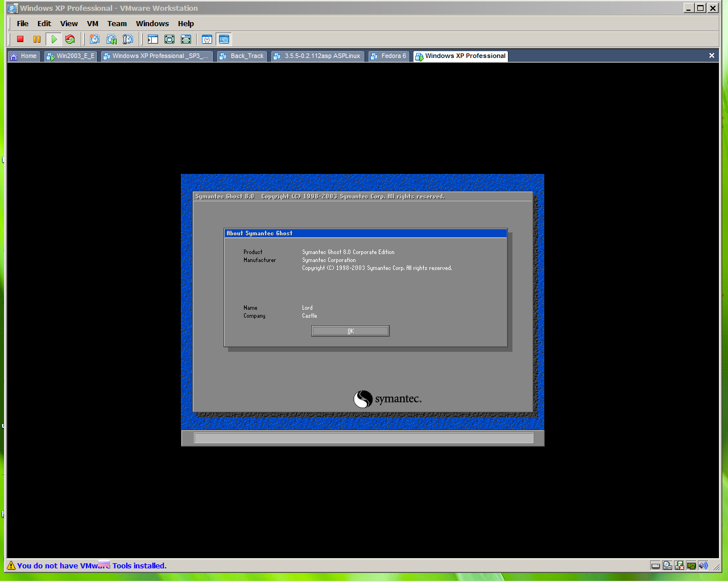This screenshot has height=582, width=728.
Task: Click the About Symantec Ghost title bar
Action: tap(366, 233)
